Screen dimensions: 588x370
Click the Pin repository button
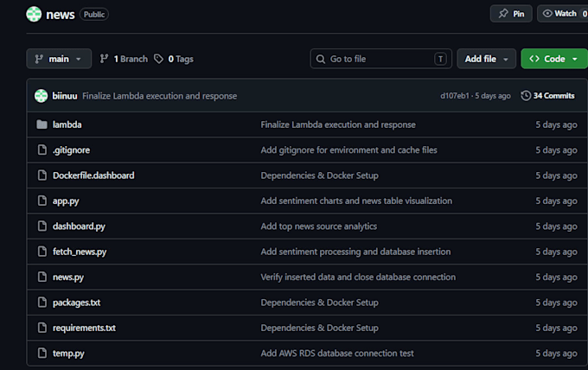(x=511, y=14)
